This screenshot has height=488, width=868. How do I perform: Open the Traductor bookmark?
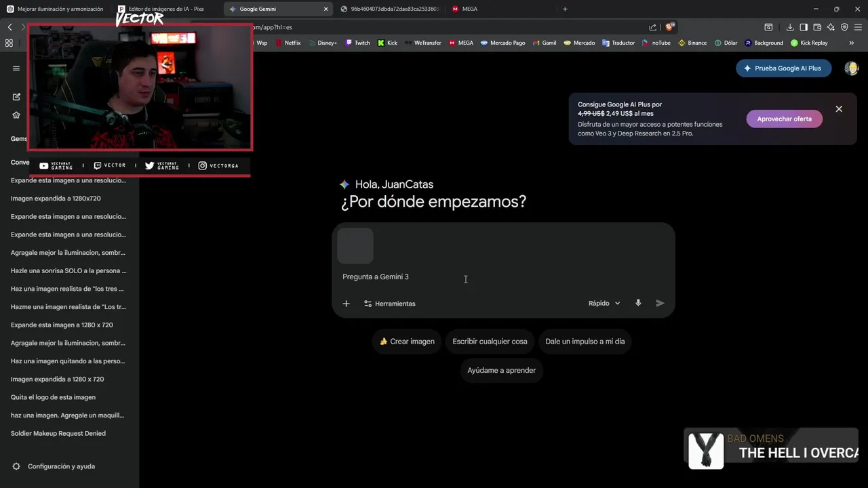(x=618, y=43)
